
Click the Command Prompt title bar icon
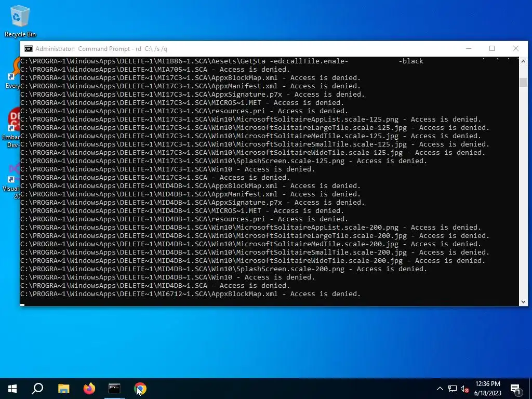pyautogui.click(x=29, y=49)
